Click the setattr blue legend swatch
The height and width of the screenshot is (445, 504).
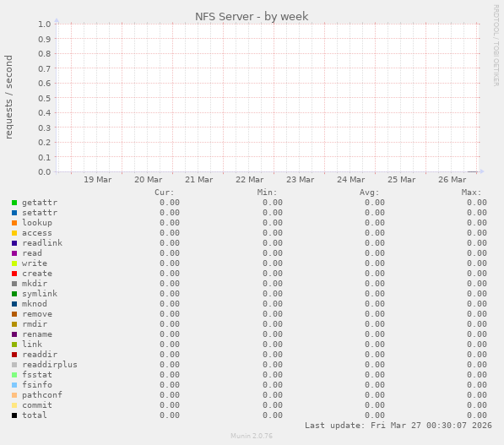[x=14, y=213]
